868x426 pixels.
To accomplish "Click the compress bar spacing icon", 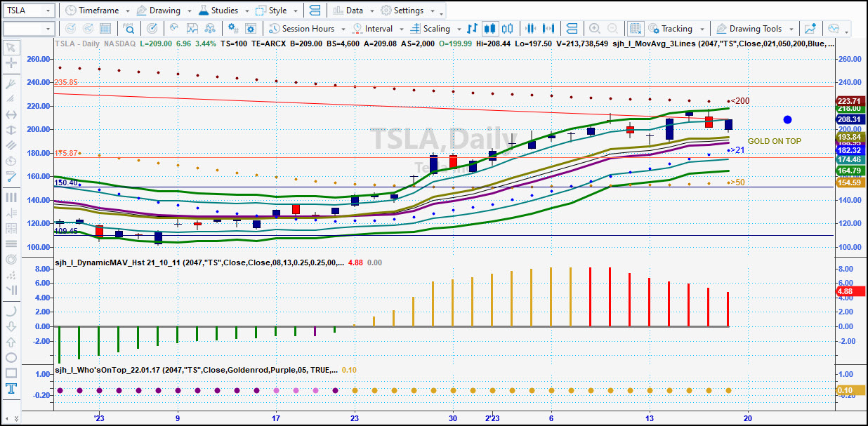I will [x=531, y=29].
